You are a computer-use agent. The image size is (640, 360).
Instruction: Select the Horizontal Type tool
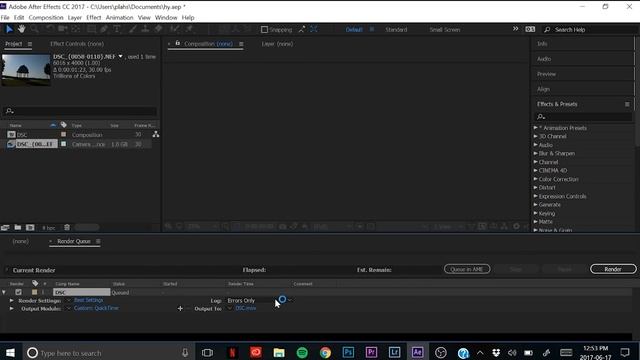pyautogui.click(x=117, y=29)
